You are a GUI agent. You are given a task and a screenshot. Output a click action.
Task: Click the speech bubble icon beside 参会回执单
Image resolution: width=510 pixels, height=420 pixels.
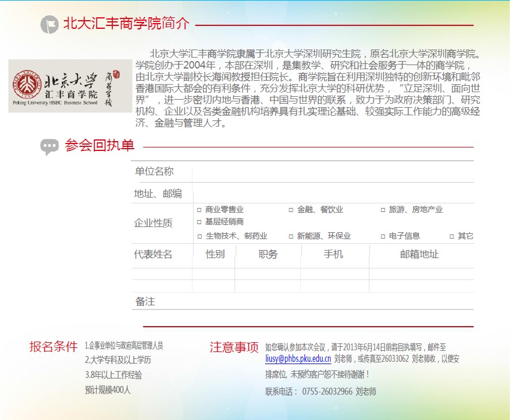[x=50, y=146]
